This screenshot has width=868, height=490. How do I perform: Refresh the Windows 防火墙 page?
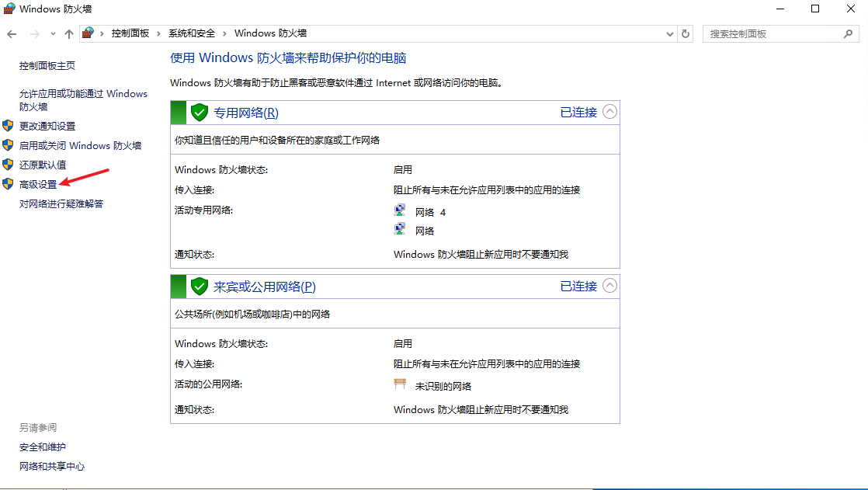[686, 33]
